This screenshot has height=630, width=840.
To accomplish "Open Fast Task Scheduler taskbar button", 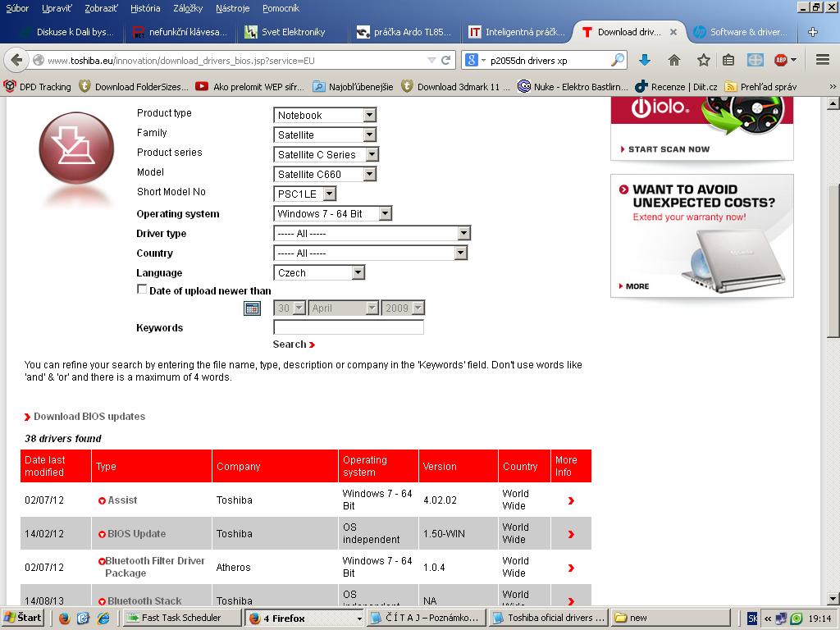I will pos(181,618).
